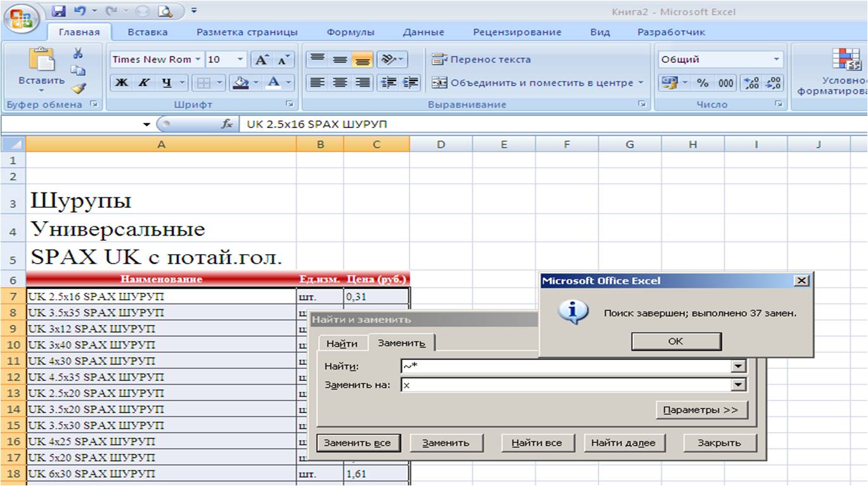The width and height of the screenshot is (868, 486).
Task: Click the Format Painter brush icon
Action: [79, 89]
